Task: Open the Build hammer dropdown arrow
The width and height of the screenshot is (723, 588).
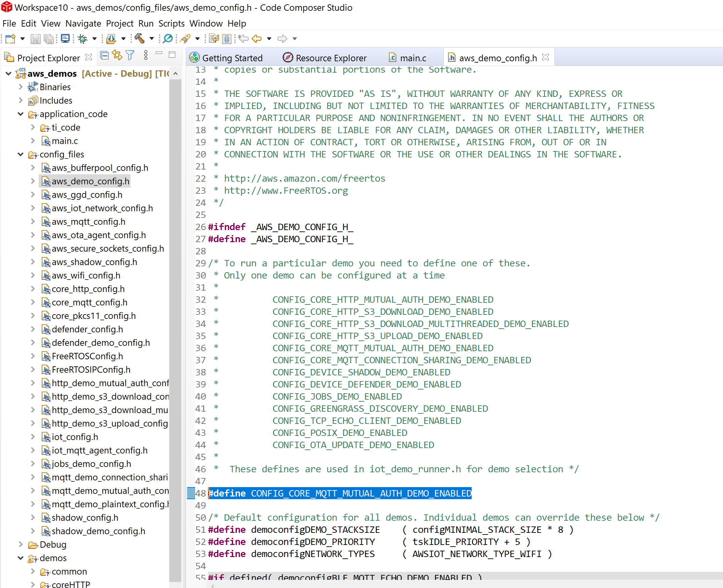Action: click(x=151, y=39)
